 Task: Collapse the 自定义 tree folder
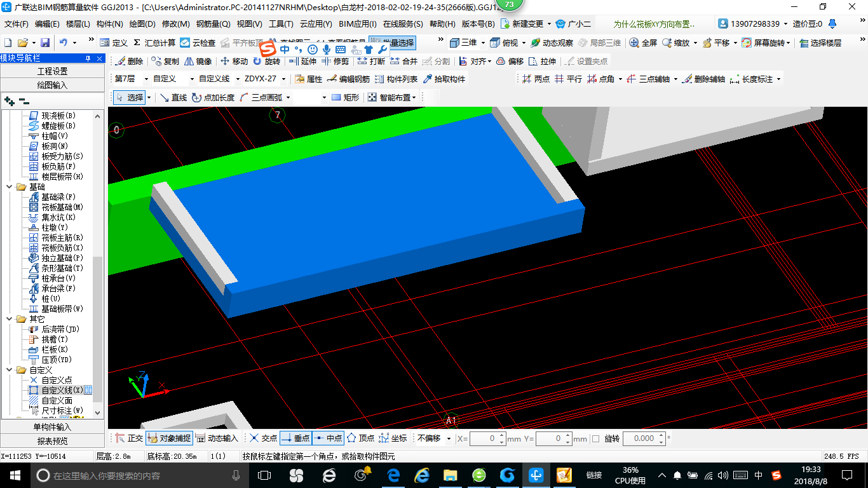point(10,370)
